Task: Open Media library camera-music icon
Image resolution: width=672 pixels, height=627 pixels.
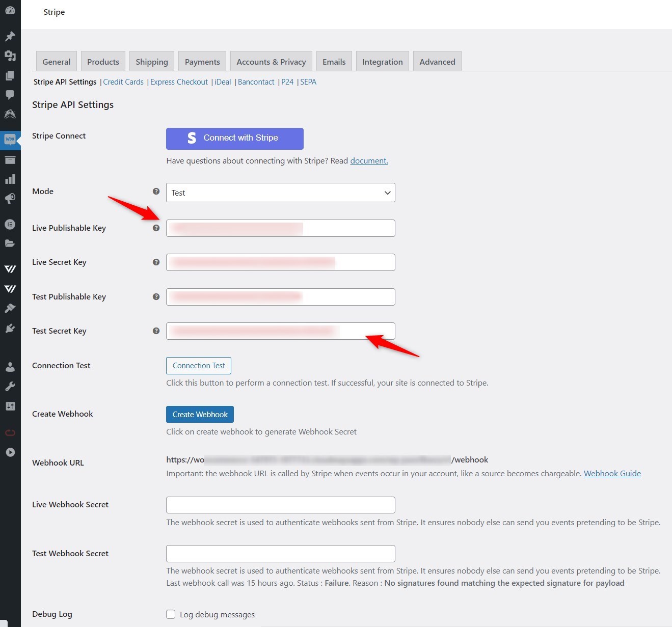Action: 10,56
